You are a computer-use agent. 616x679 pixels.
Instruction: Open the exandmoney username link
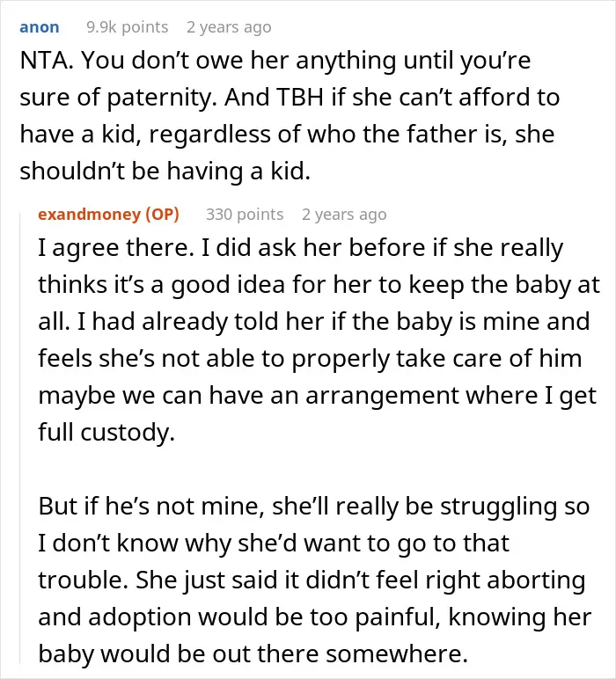point(89,214)
